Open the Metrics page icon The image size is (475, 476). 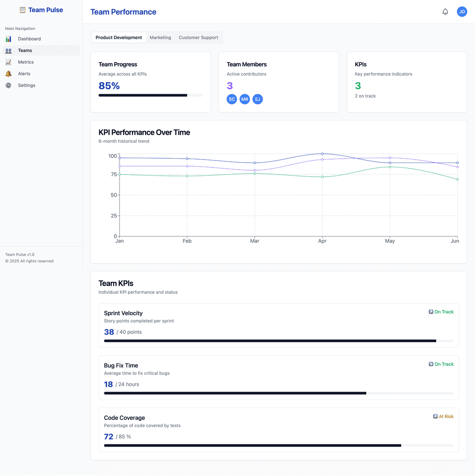pos(9,62)
